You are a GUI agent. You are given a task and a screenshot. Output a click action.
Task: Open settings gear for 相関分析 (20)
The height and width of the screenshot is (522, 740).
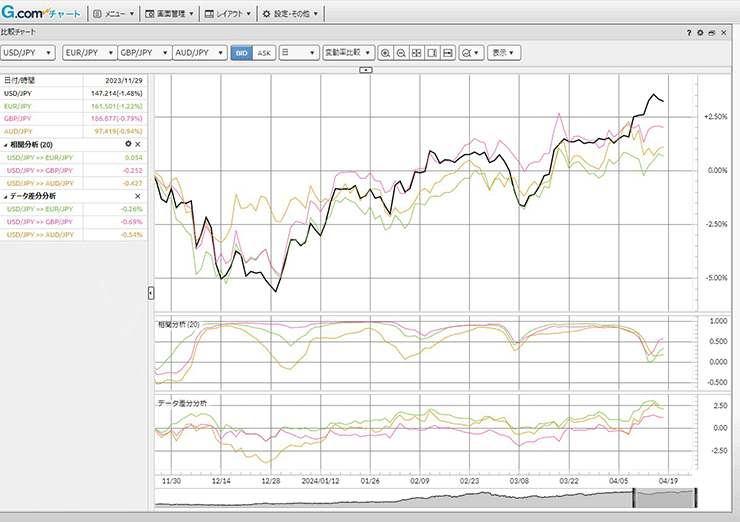point(127,145)
